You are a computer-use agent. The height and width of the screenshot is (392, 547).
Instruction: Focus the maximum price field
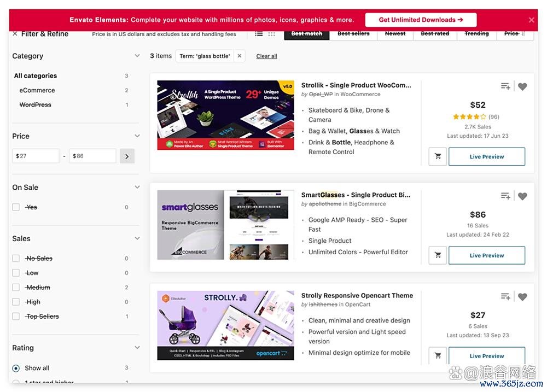(x=92, y=156)
